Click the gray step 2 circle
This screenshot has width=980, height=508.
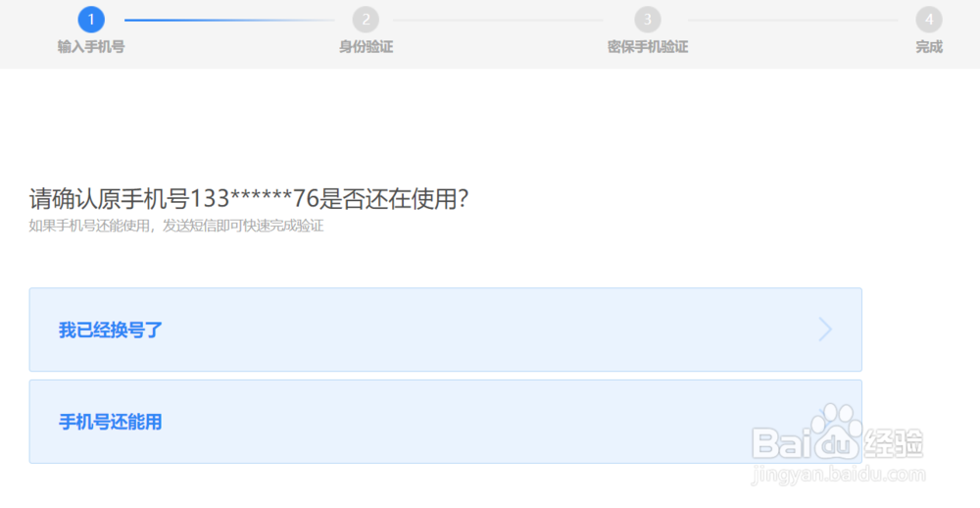tap(366, 20)
